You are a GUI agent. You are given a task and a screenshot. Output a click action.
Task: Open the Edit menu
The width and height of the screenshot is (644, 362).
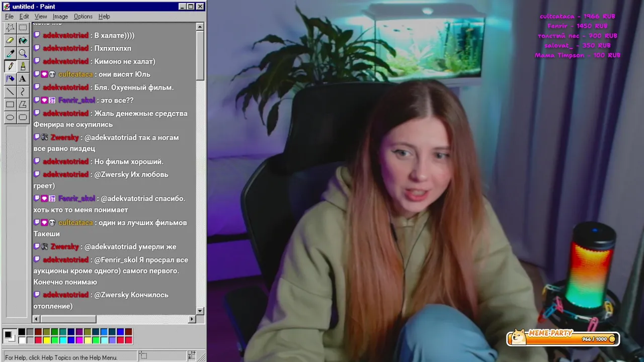click(x=24, y=17)
